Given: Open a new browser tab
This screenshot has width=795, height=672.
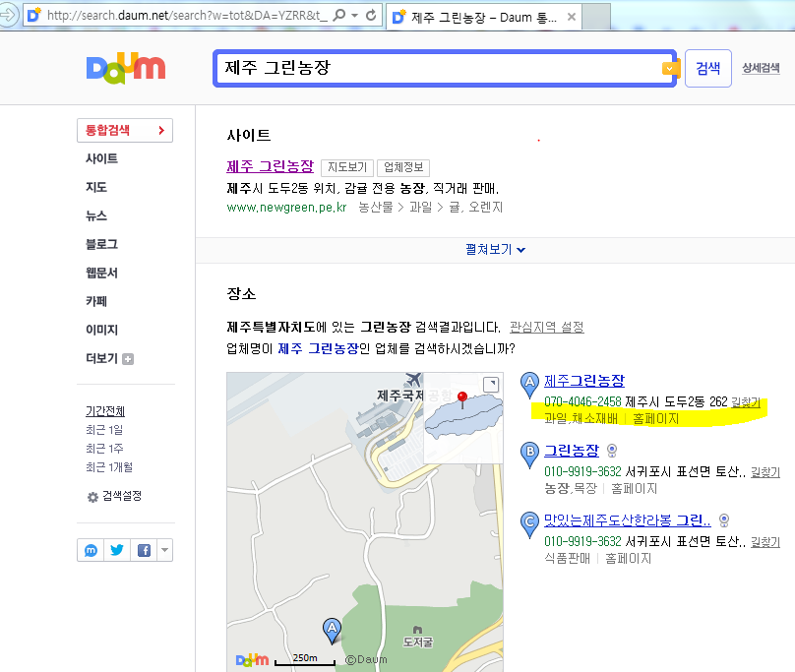Looking at the screenshot, I should click(x=597, y=17).
